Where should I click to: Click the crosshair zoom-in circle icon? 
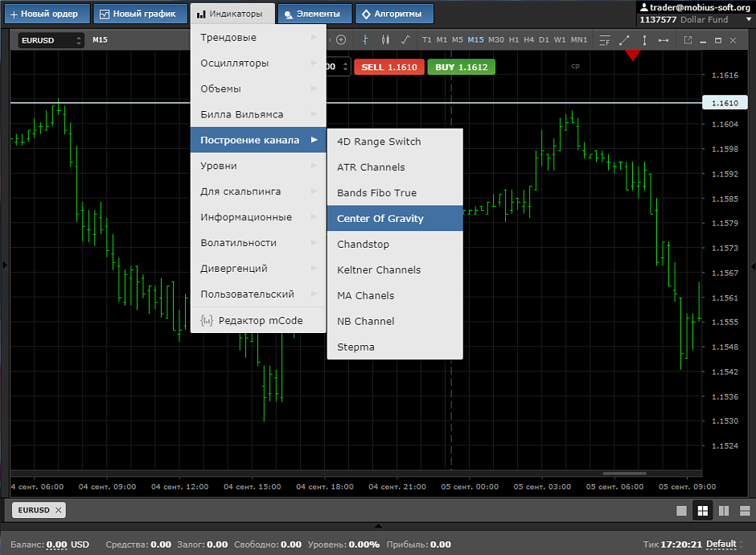tap(341, 40)
